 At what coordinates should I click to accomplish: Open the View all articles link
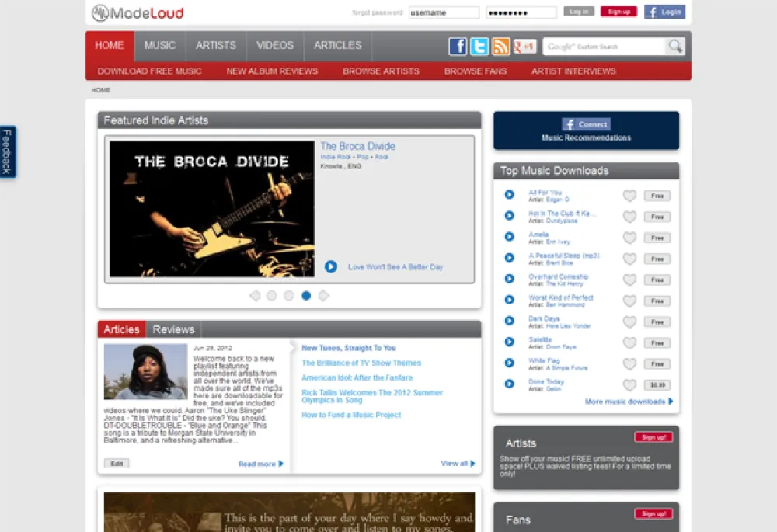458,463
